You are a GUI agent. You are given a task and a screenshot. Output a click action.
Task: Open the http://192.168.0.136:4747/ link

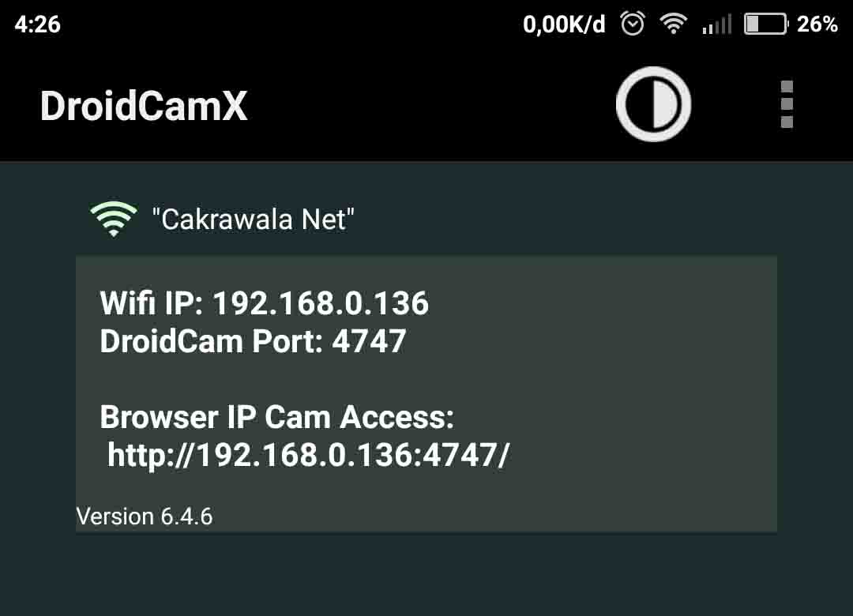point(308,455)
